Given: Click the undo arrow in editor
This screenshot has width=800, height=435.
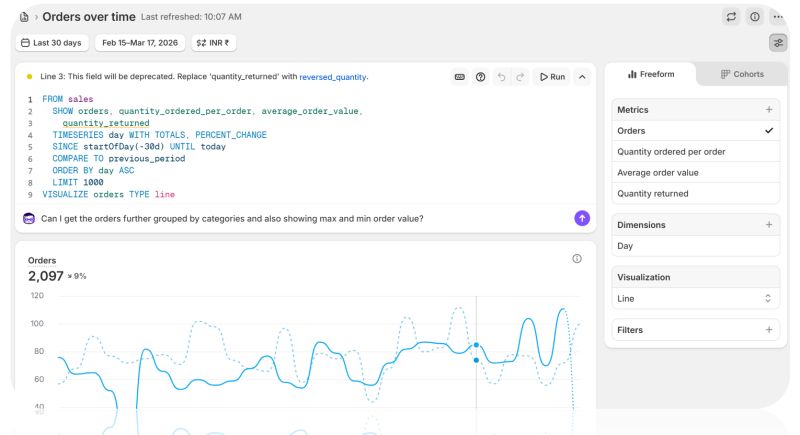Looking at the screenshot, I should pos(501,77).
